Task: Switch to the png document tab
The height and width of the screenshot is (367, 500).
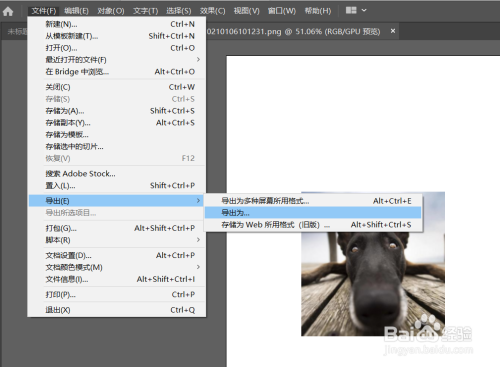Action: (x=293, y=31)
